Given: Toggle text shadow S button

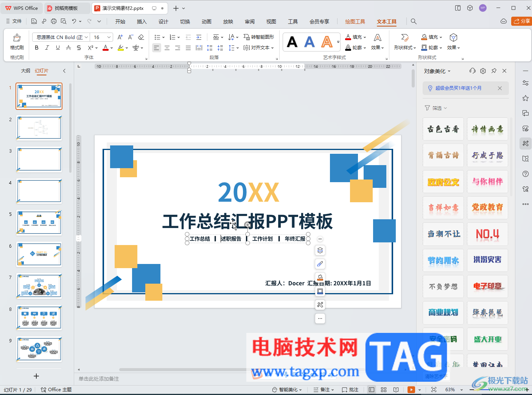Looking at the screenshot, I should [79, 48].
